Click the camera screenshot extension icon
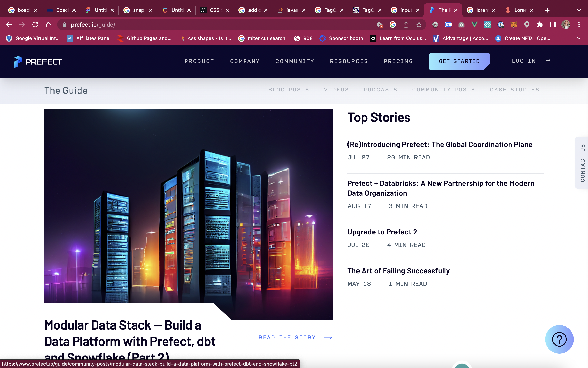This screenshot has width=588, height=368. pos(461,25)
